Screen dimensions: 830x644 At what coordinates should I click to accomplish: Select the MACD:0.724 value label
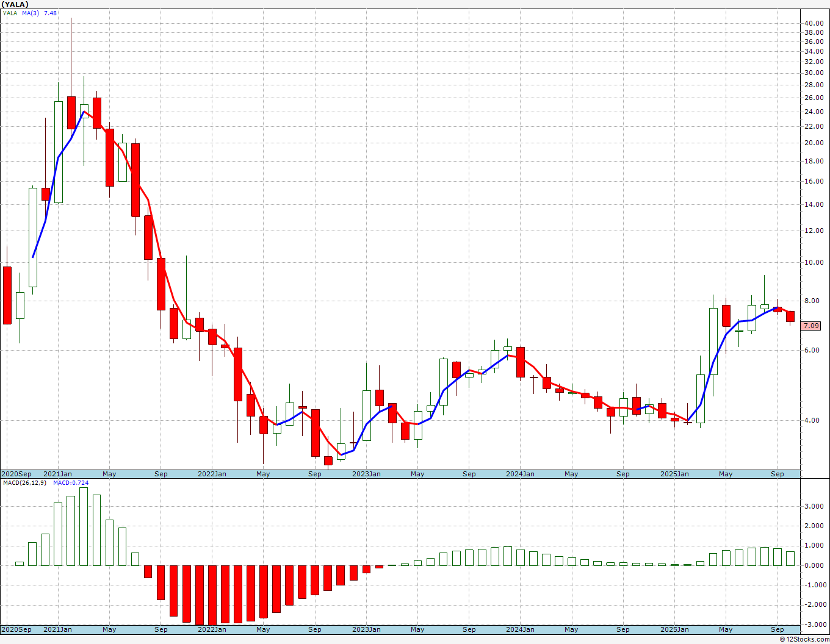(71, 483)
